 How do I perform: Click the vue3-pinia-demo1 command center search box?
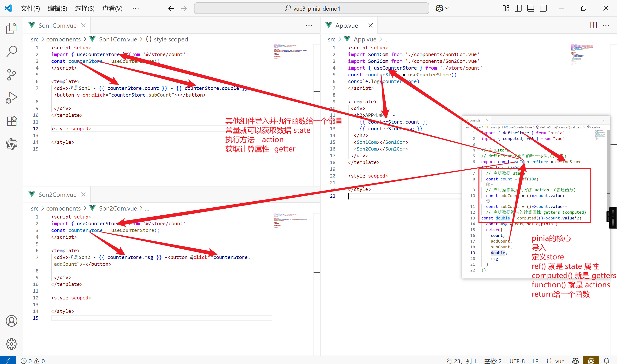point(311,8)
